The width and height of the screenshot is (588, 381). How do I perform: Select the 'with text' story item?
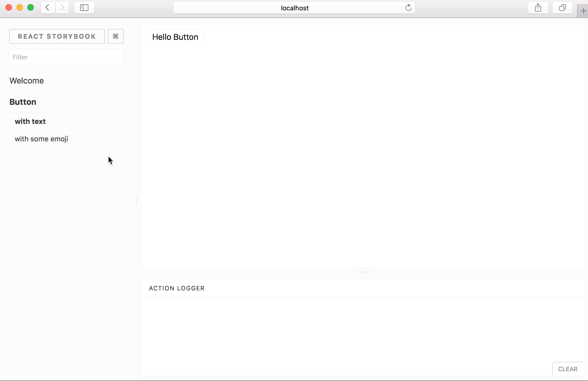[x=30, y=121]
